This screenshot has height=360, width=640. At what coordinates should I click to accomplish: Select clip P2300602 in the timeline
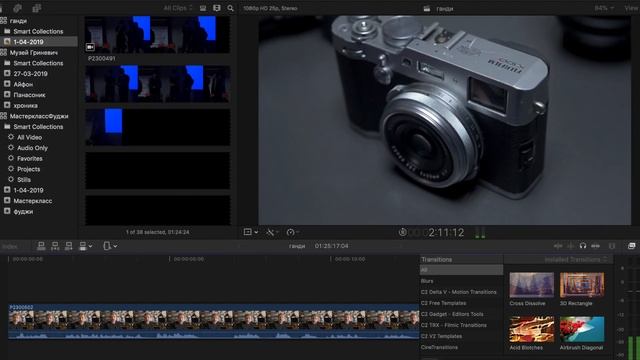pyautogui.click(x=213, y=321)
